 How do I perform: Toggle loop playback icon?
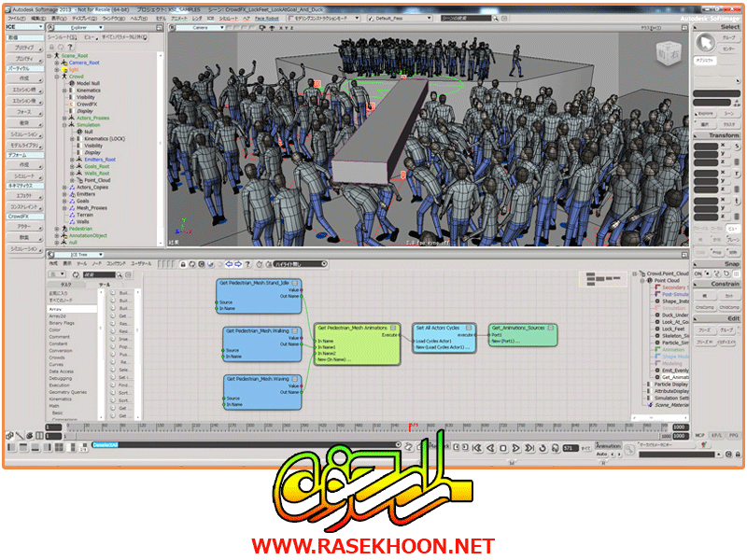[x=543, y=448]
